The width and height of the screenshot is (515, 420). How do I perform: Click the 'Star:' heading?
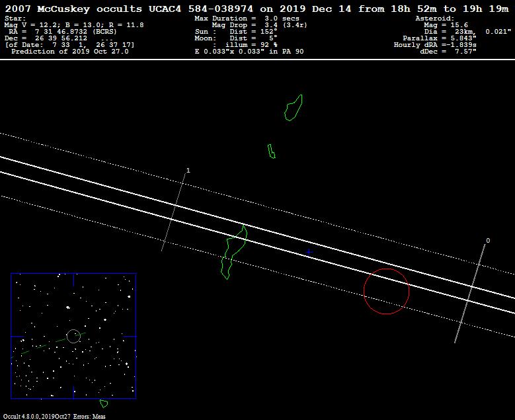[15, 19]
